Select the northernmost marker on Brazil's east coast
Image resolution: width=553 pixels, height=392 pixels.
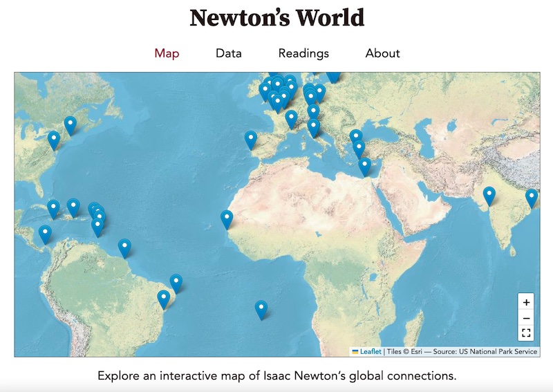point(176,283)
